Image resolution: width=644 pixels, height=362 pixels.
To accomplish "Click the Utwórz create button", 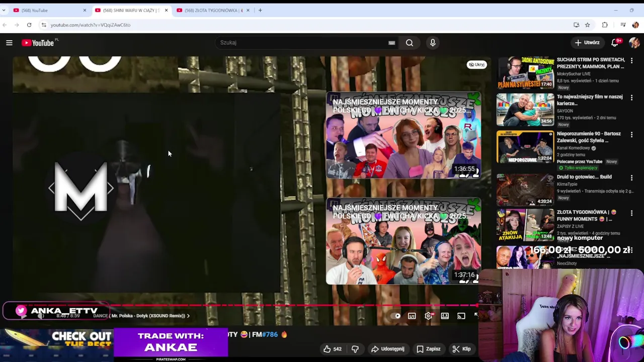I will tap(587, 43).
